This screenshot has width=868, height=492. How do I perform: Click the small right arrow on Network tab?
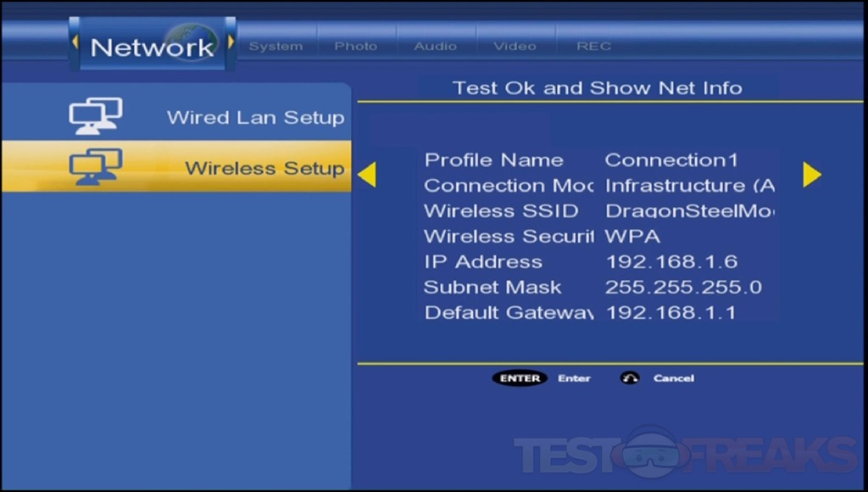tap(230, 42)
